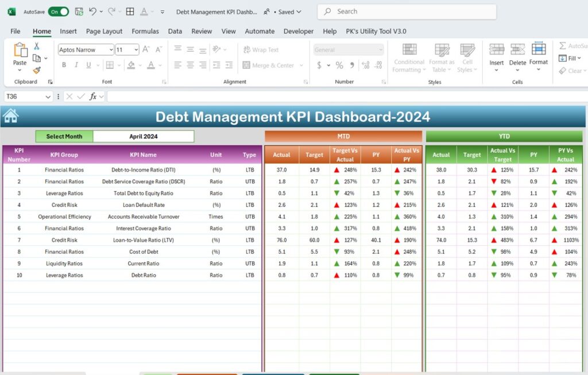Open the Merge & Center dropdown arrow

click(301, 65)
